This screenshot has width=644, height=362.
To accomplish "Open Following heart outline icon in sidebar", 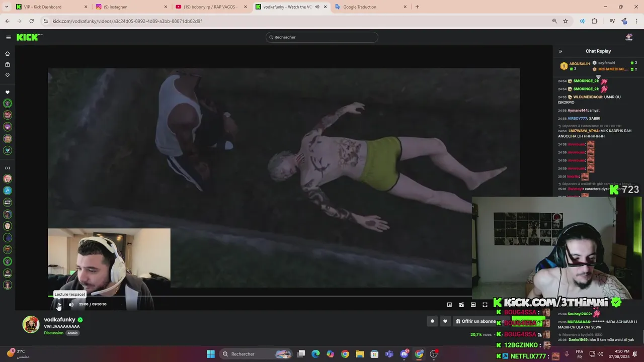I will [8, 75].
